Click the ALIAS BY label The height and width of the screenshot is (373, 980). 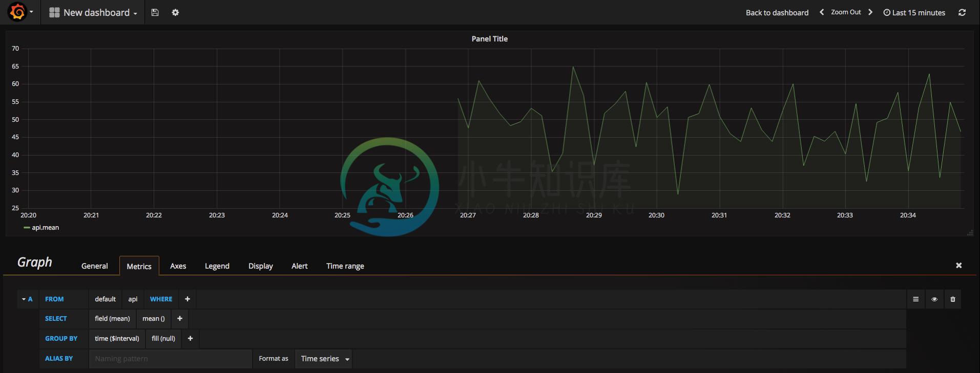pos(59,358)
